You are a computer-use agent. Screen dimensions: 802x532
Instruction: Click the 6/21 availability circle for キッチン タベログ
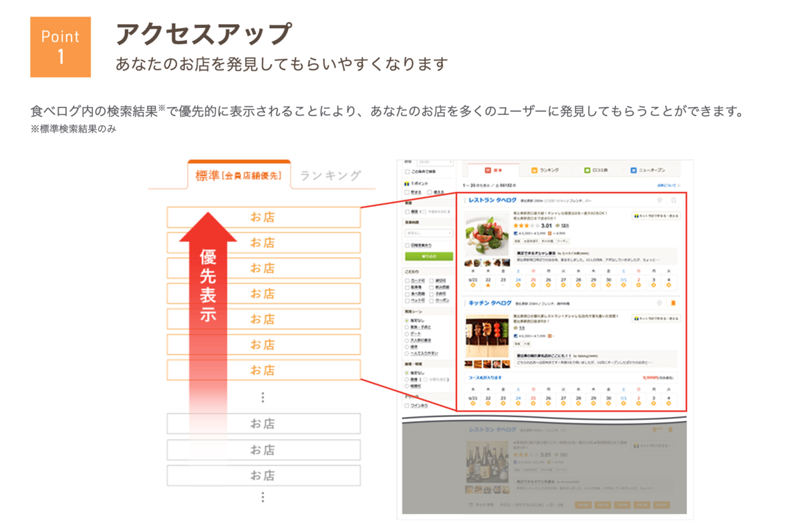[473, 403]
